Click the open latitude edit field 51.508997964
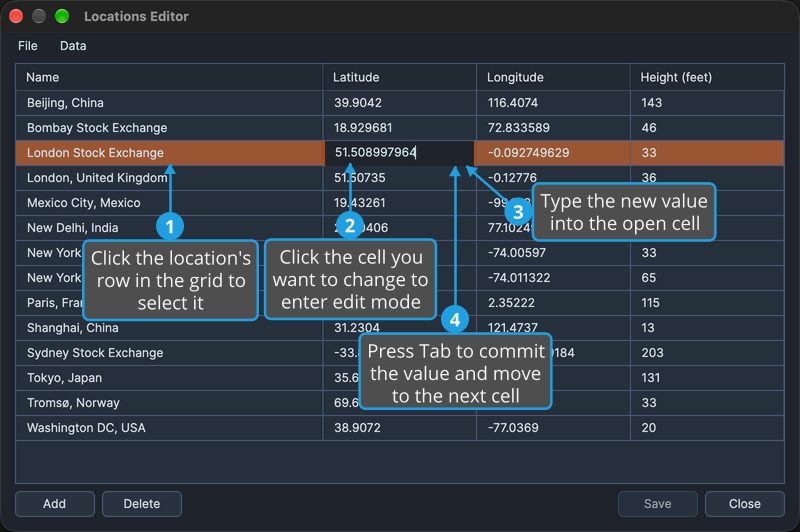The image size is (800, 532). pos(399,153)
